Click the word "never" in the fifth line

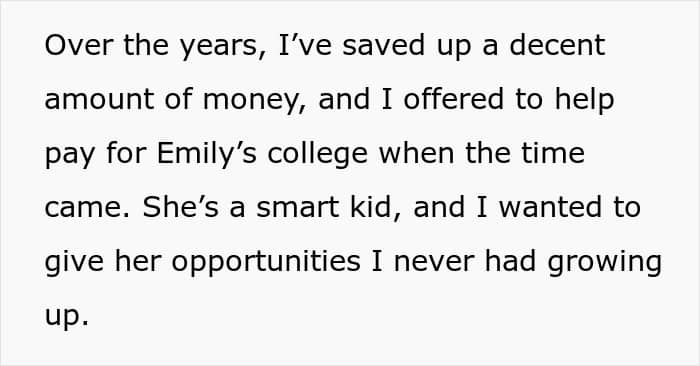point(434,262)
